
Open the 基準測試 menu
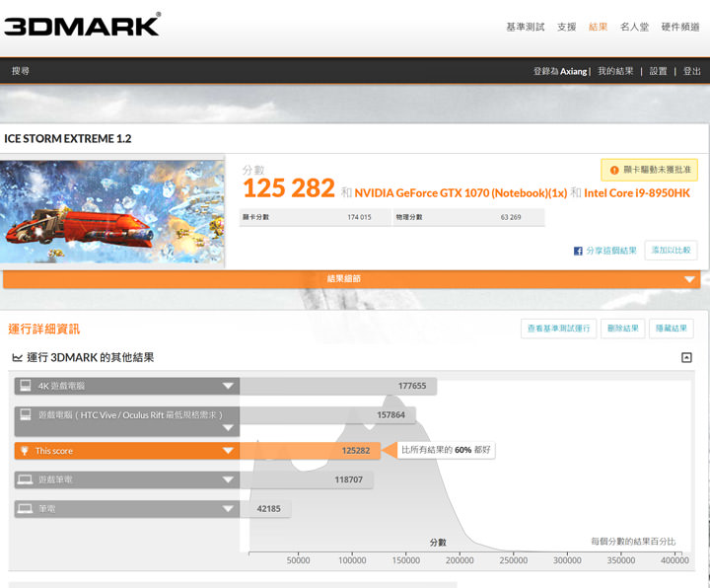525,27
